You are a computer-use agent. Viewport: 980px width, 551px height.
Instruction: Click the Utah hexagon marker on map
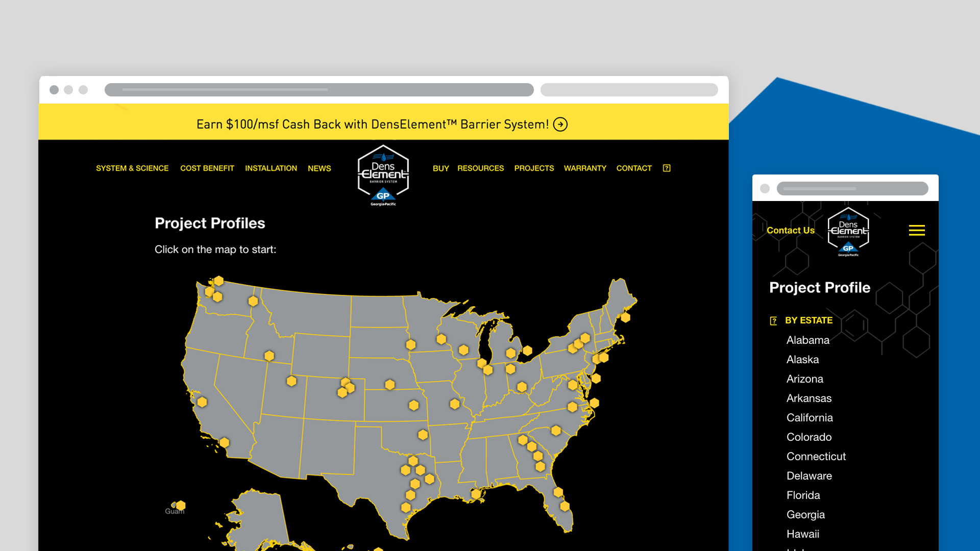point(291,381)
